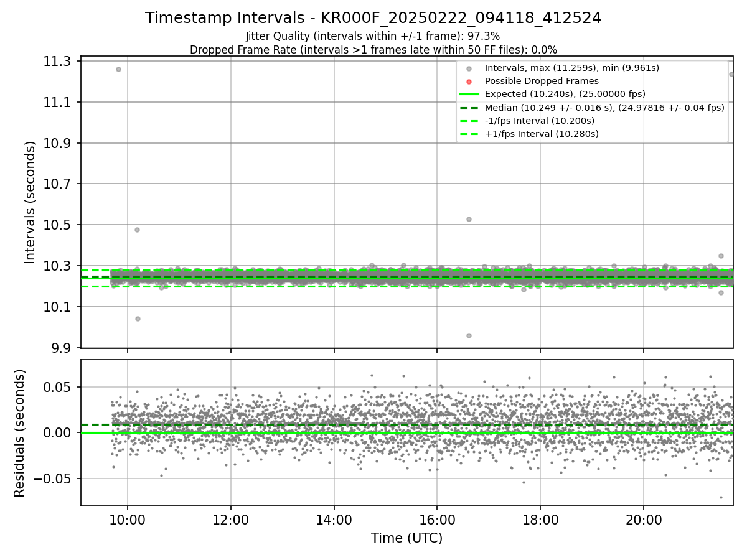
Task: Click the 0.00 tick label on residuals axis
Action: point(58,432)
